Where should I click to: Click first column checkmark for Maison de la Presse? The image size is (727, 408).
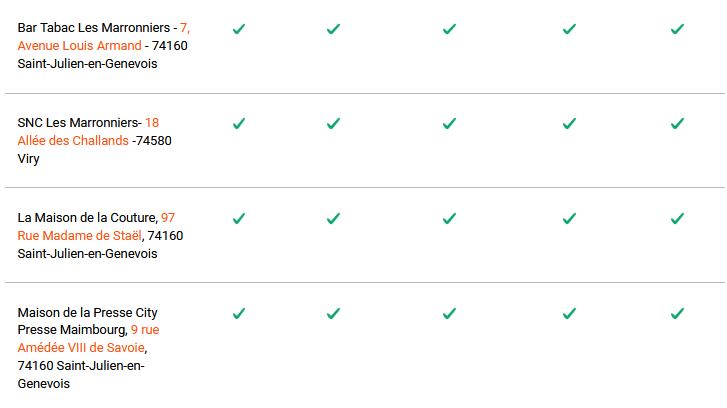click(x=239, y=313)
